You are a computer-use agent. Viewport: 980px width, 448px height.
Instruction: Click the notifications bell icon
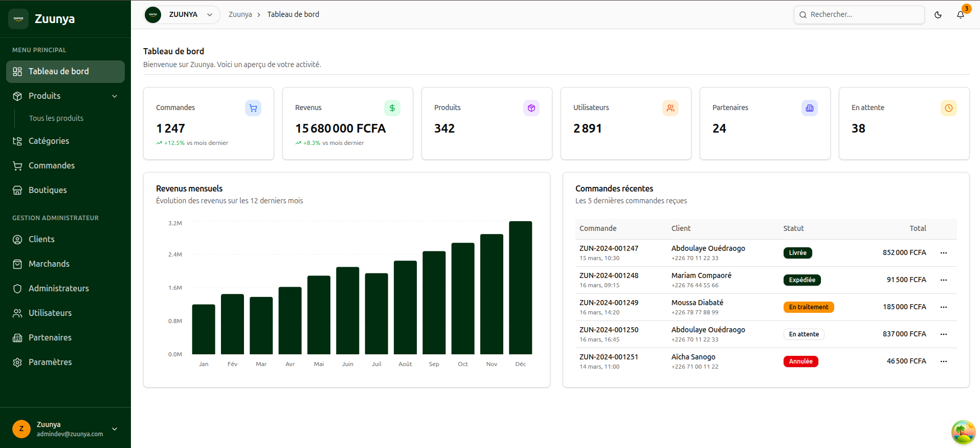point(960,15)
